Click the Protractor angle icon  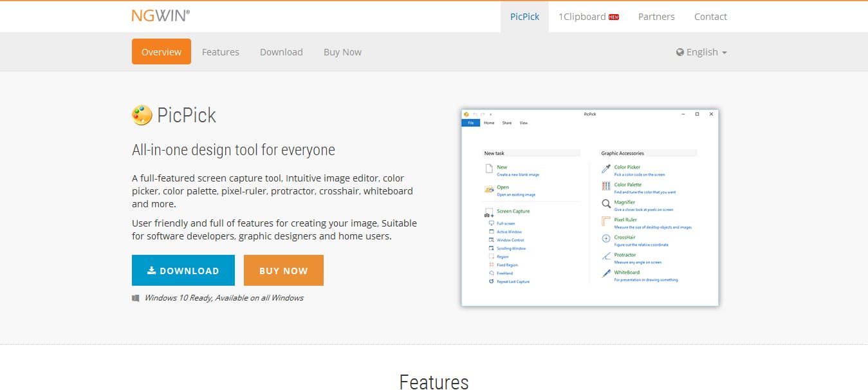point(606,256)
